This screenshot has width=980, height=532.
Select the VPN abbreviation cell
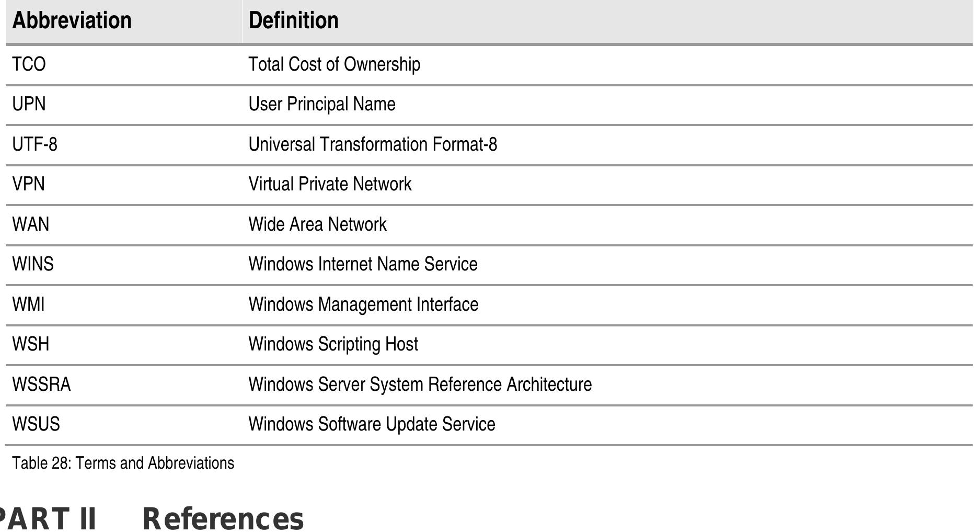coord(29,184)
